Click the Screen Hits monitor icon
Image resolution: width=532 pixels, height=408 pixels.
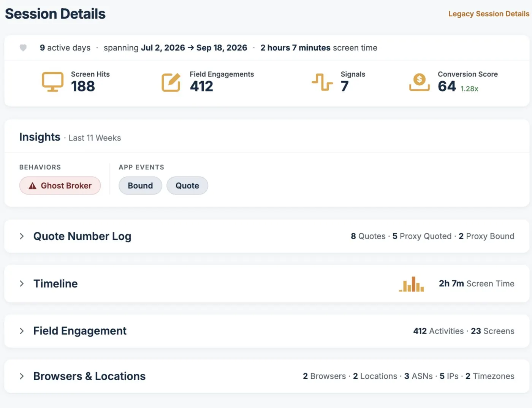(x=52, y=82)
